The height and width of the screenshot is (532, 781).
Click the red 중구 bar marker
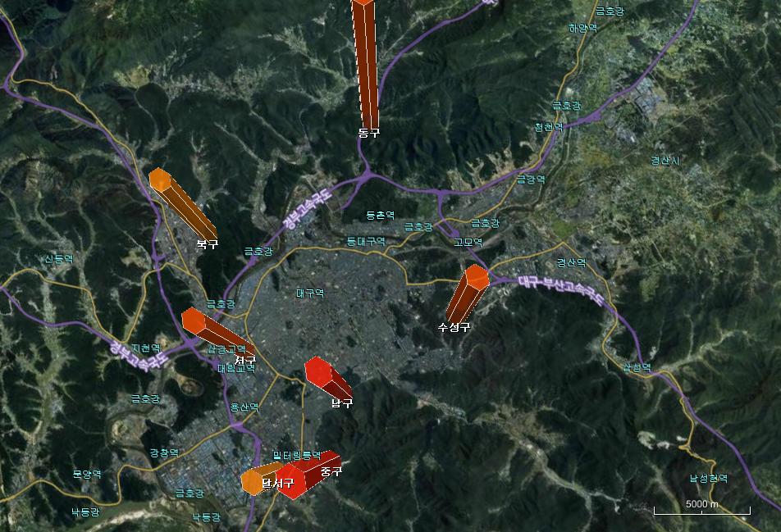point(308,473)
